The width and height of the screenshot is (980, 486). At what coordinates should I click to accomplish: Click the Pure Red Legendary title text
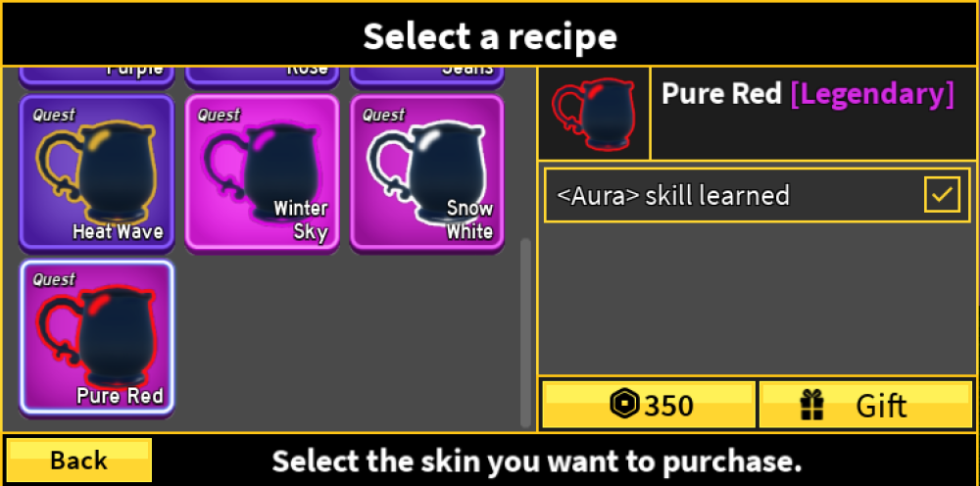coord(808,94)
